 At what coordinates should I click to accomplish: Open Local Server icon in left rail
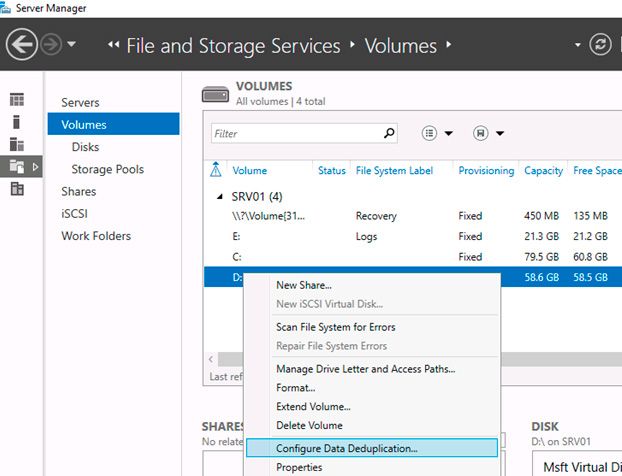click(x=16, y=122)
